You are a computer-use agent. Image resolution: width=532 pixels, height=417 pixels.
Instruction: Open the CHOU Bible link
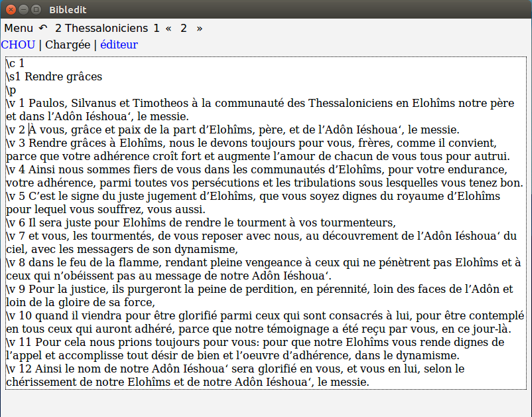[18, 44]
